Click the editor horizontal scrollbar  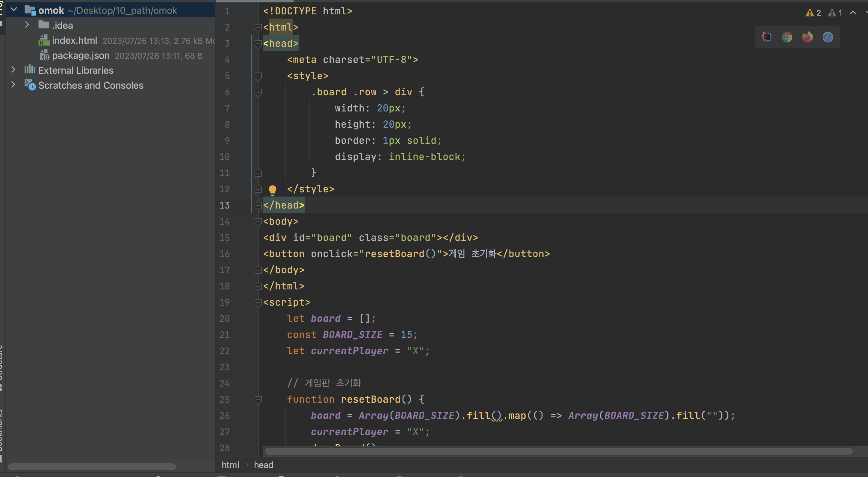[x=558, y=451]
